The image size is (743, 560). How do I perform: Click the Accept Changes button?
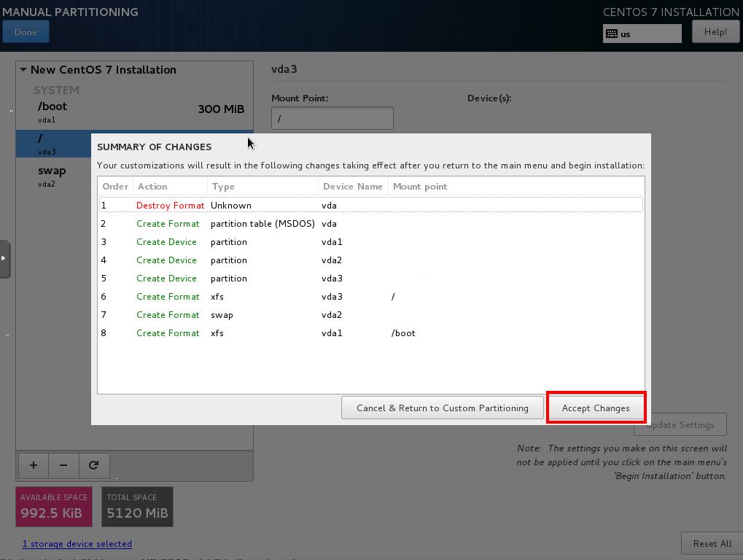(596, 408)
